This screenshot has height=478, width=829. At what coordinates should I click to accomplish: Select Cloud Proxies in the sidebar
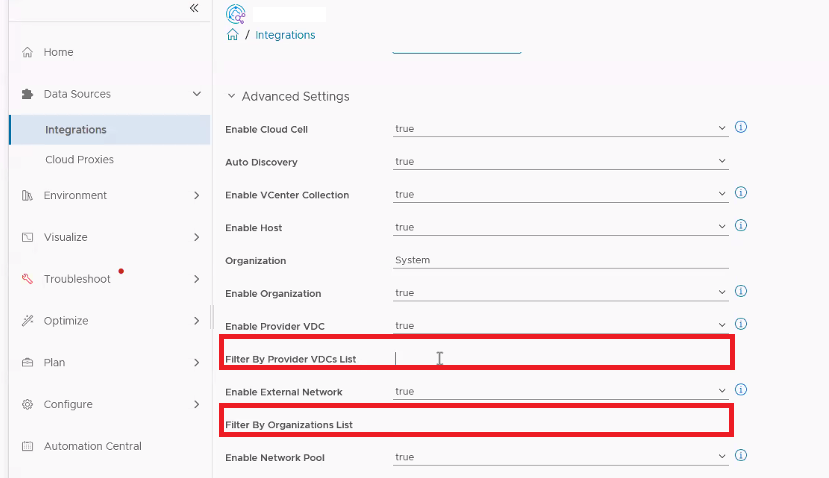pos(79,160)
